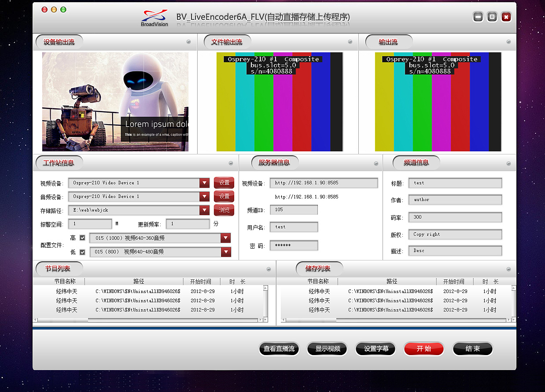Collapse the 工作站信息 panel via round icon

(x=231, y=163)
